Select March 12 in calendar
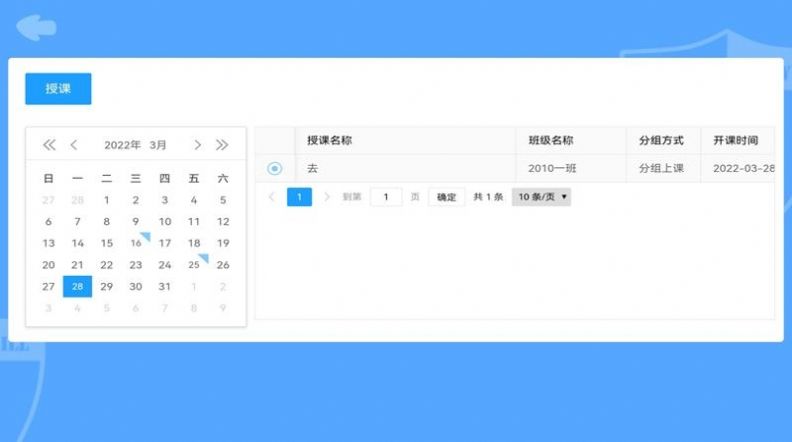The height and width of the screenshot is (442, 792). point(223,221)
